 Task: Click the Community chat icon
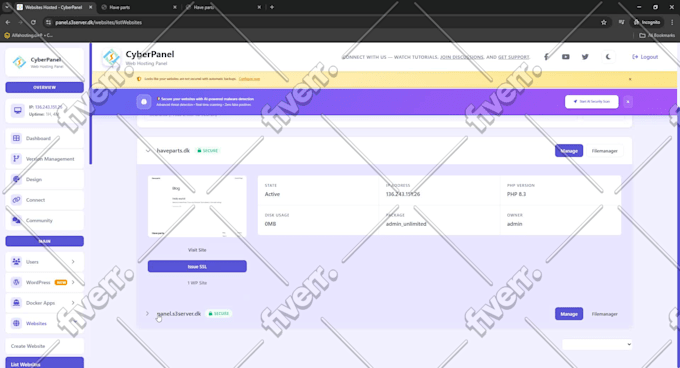(16, 220)
